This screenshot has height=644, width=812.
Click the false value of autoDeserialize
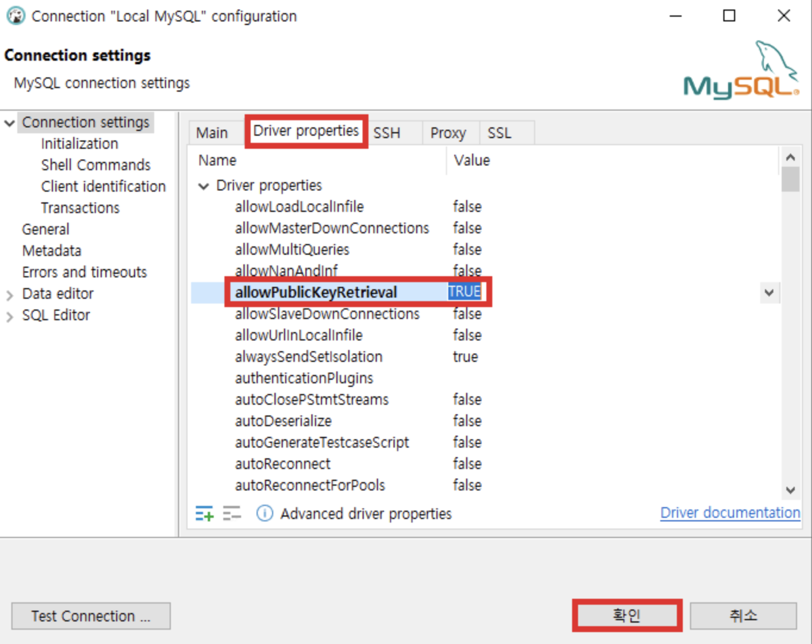pos(467,421)
